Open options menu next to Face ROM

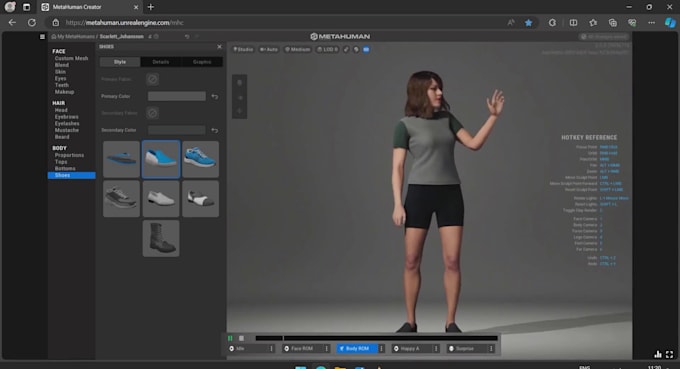point(327,349)
